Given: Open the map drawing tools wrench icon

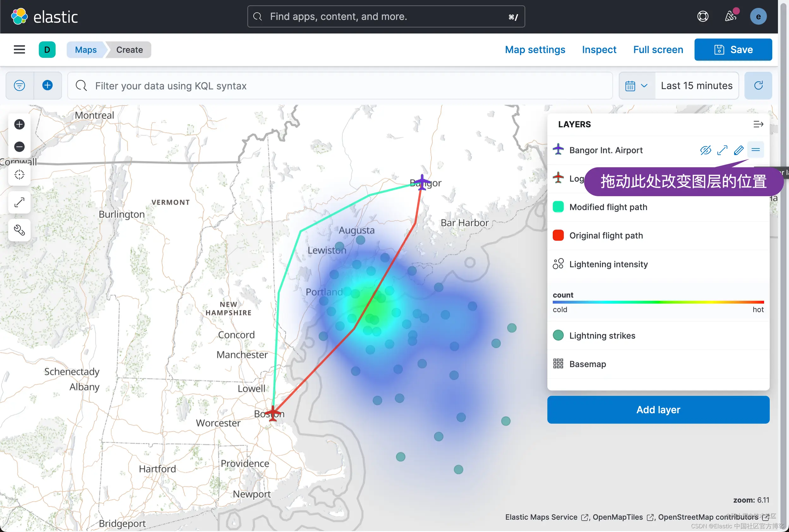Looking at the screenshot, I should [19, 230].
